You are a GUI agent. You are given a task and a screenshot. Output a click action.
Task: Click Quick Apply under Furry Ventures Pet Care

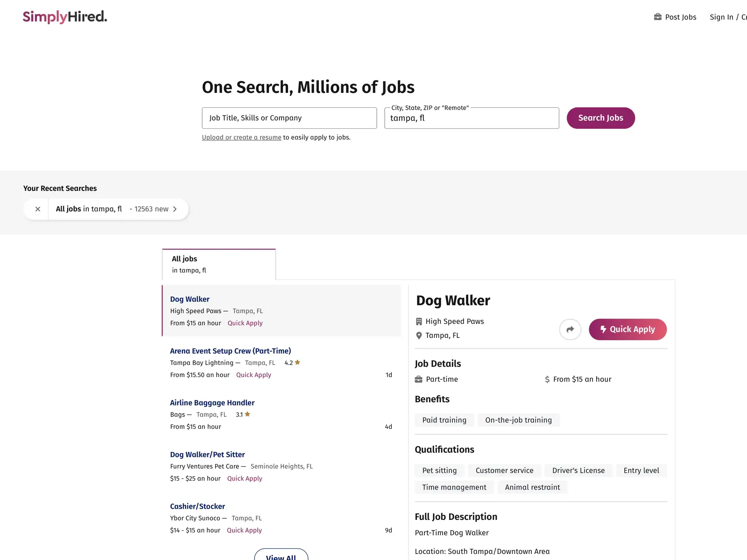[245, 478]
